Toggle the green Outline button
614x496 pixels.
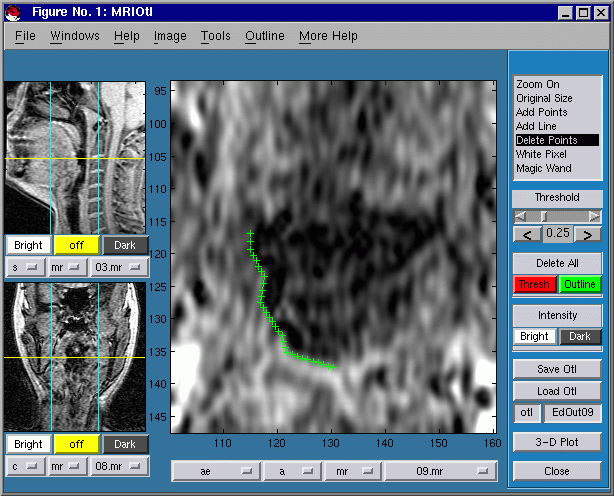580,284
